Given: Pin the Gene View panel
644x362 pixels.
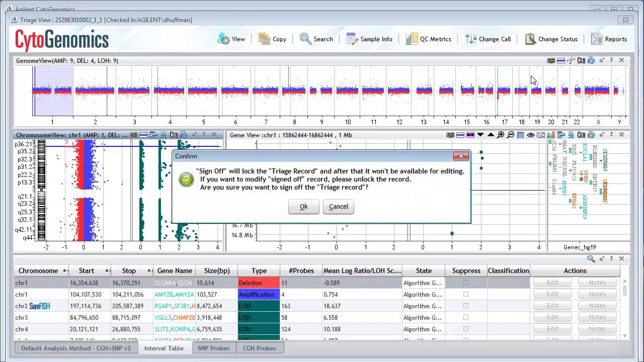Looking at the screenshot, I should tap(611, 135).
